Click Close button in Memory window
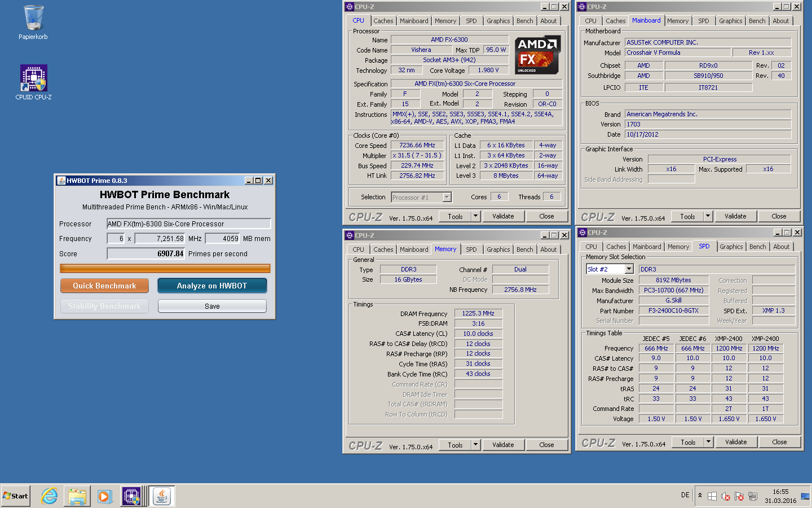This screenshot has height=508, width=812. tap(546, 445)
